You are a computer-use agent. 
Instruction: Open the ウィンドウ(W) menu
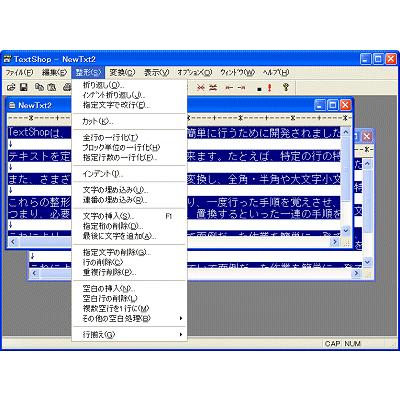pyautogui.click(x=237, y=72)
